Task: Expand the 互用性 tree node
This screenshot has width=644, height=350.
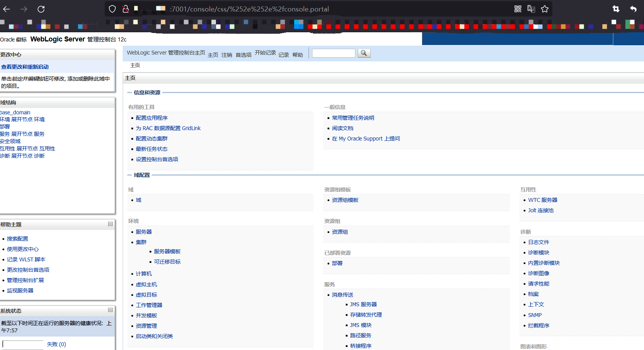Action: click(27, 149)
